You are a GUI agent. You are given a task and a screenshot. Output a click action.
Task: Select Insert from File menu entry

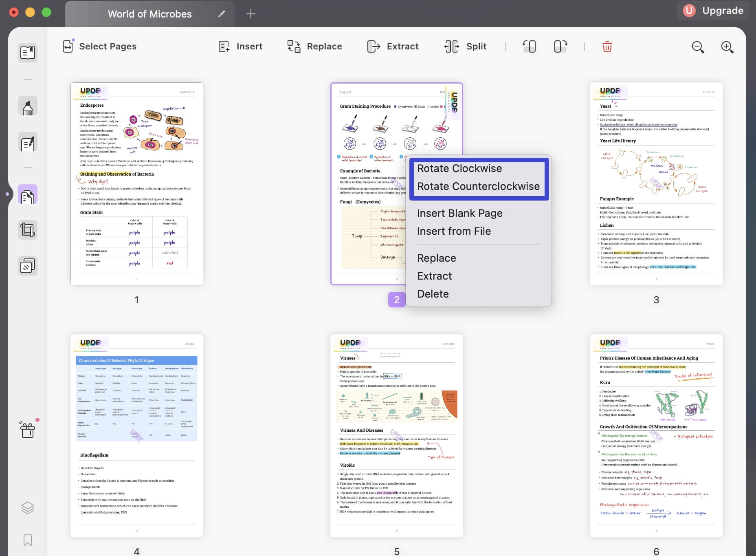coord(454,231)
